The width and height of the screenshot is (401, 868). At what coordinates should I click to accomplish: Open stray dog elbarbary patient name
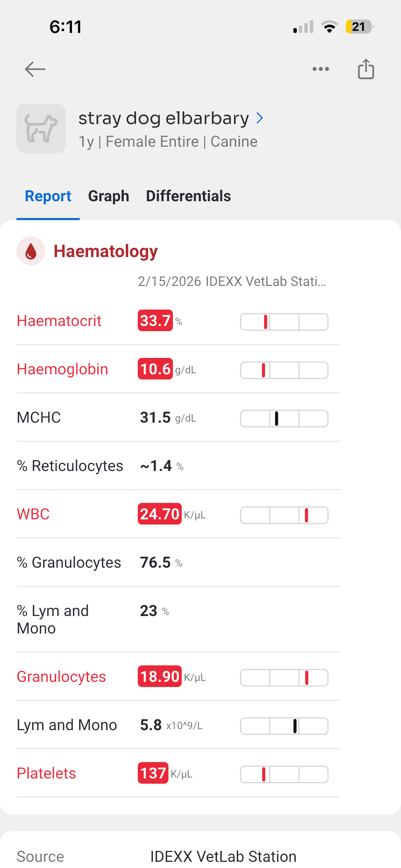coord(163,118)
